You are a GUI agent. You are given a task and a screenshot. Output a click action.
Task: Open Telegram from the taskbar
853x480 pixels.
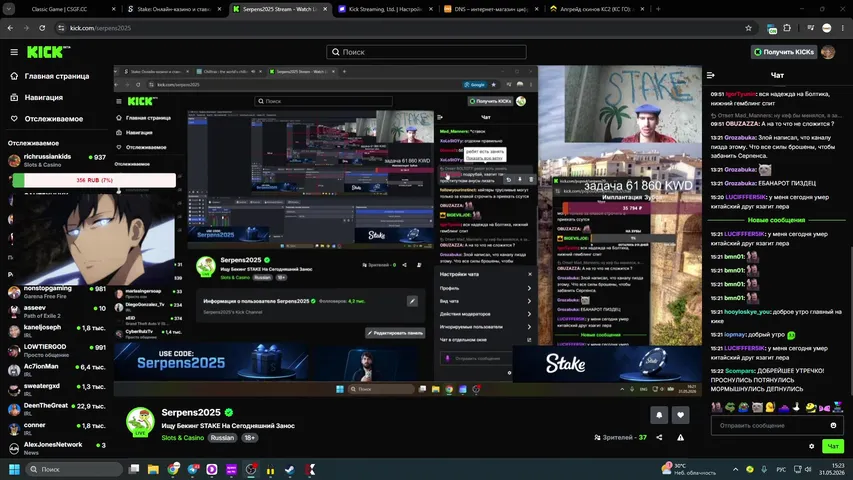coord(193,469)
